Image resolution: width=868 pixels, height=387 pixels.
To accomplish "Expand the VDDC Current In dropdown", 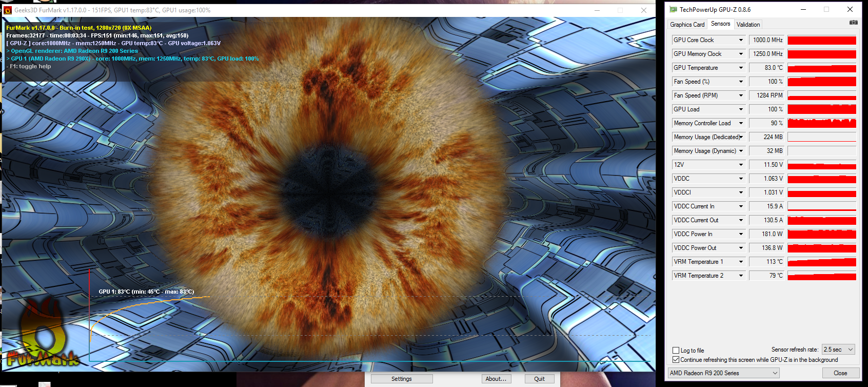I will click(741, 206).
